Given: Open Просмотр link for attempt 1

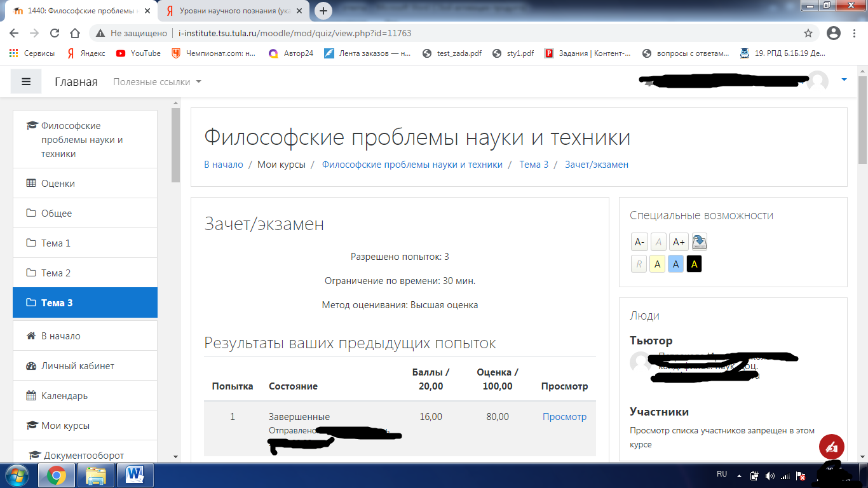Looking at the screenshot, I should click(564, 416).
